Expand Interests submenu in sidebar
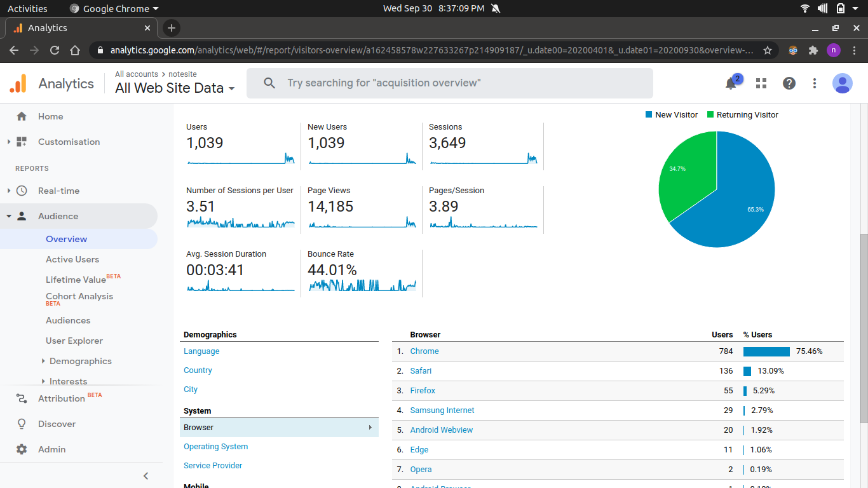The height and width of the screenshot is (488, 868). 43,381
